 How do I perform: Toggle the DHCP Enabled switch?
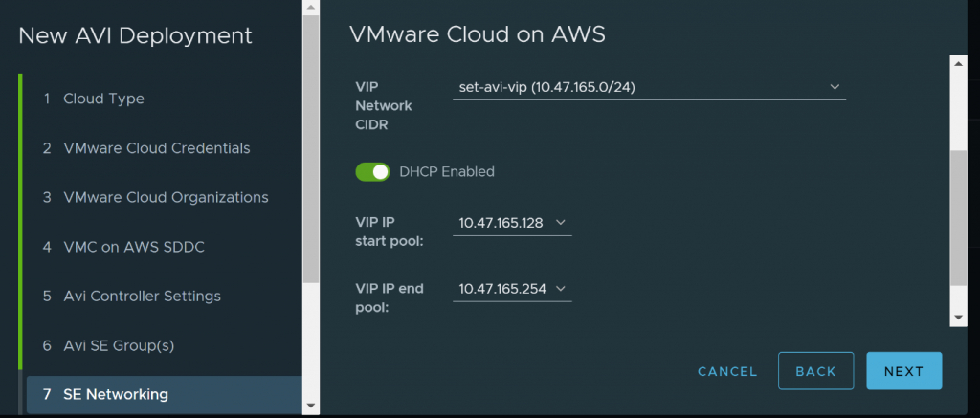click(372, 172)
